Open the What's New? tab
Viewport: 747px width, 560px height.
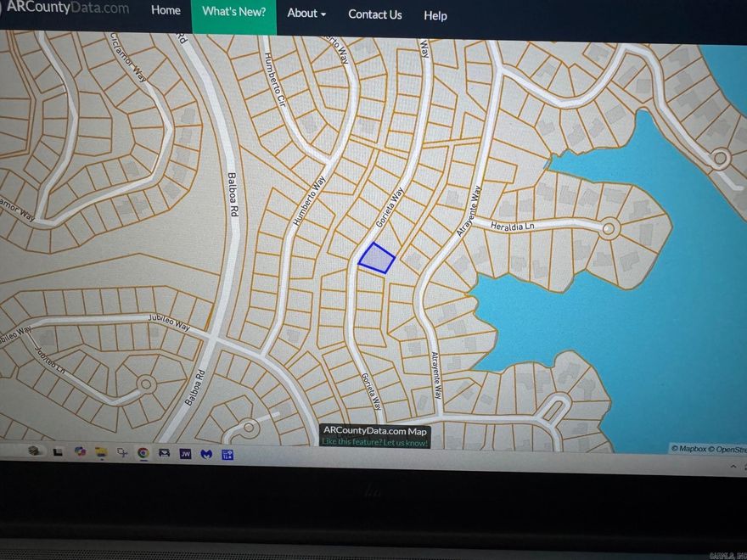[233, 13]
